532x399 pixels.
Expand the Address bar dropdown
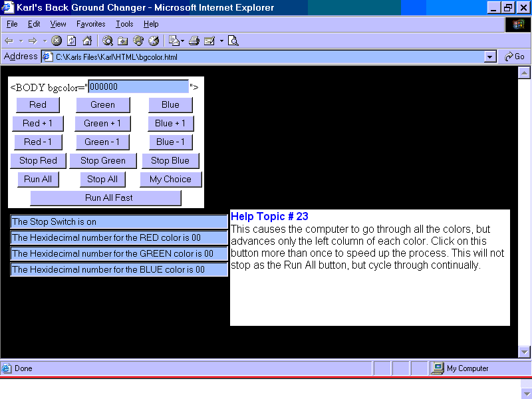tap(489, 57)
